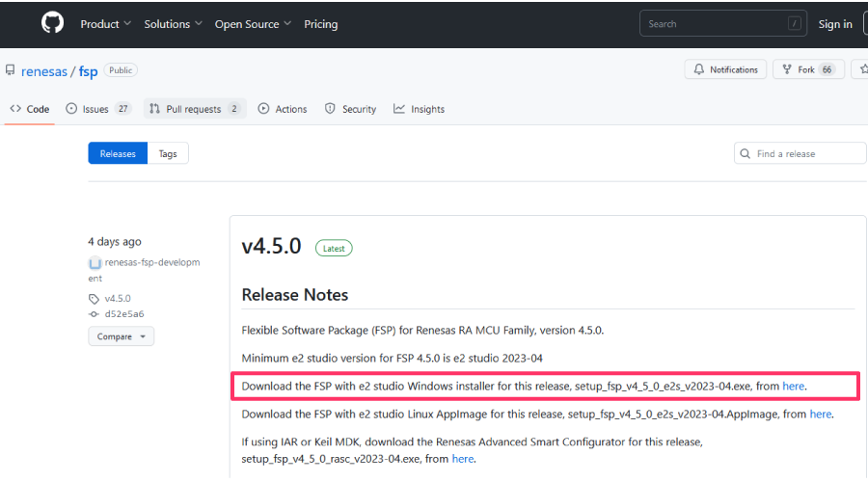This screenshot has height=482, width=868.
Task: Switch to the Tags view
Action: (168, 153)
